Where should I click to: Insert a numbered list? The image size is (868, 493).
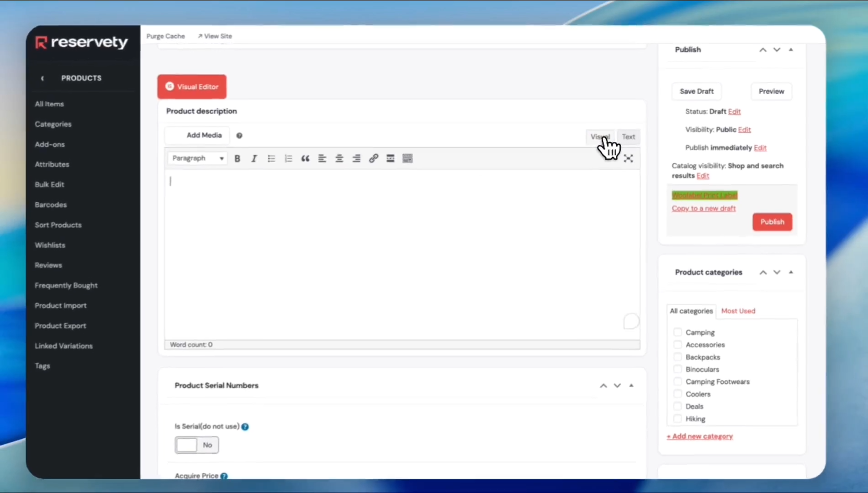tap(288, 158)
